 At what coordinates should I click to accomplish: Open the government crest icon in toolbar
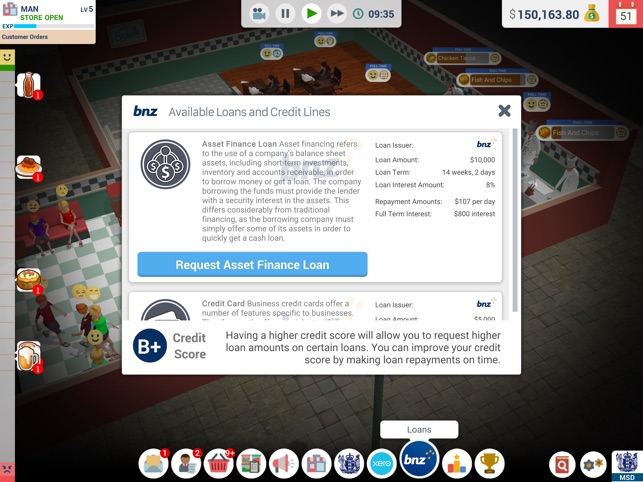[349, 464]
